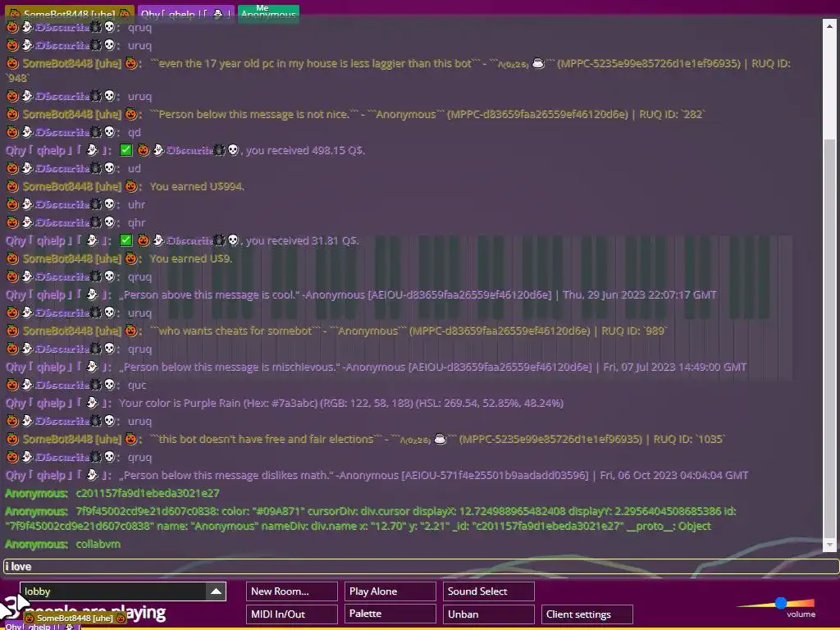Click the 'quc' chat message
Image resolution: width=840 pixels, height=630 pixels.
click(x=137, y=386)
